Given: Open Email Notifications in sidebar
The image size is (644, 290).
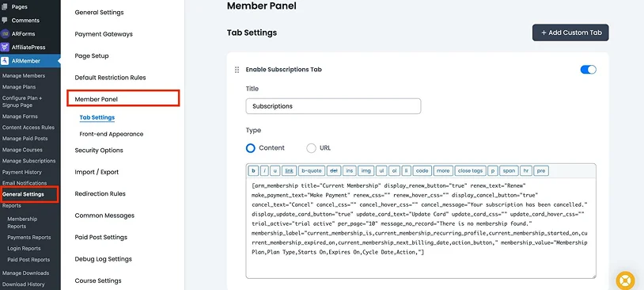Looking at the screenshot, I should [25, 183].
